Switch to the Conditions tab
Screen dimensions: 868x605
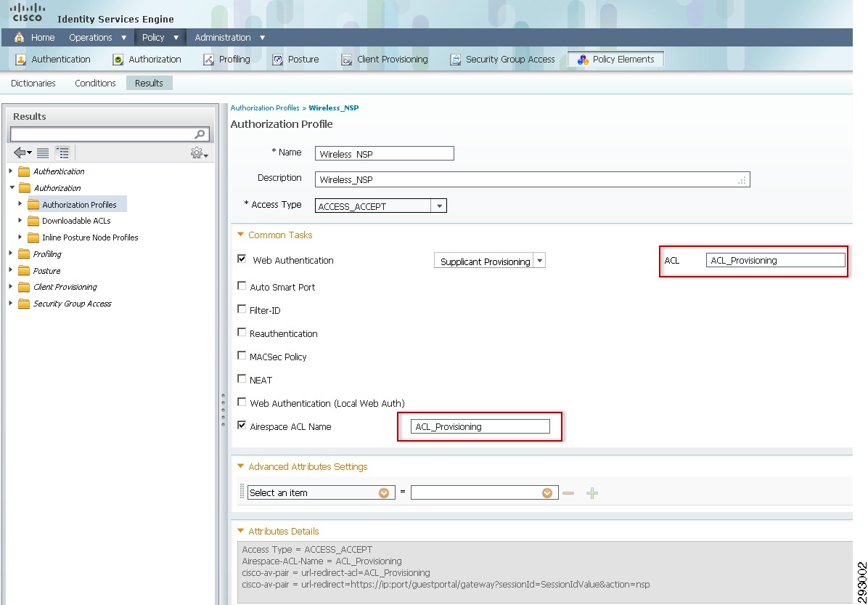tap(95, 83)
